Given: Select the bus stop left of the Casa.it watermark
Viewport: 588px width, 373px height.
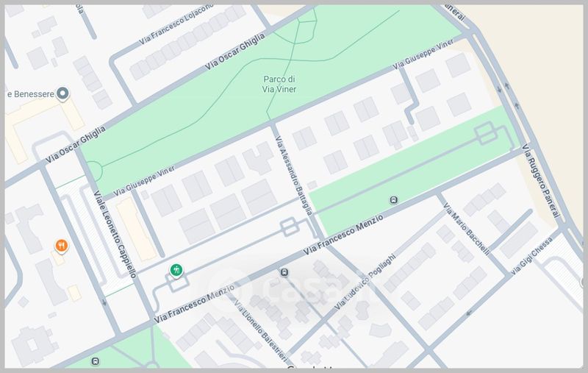Looking at the screenshot, I should click(x=284, y=273).
